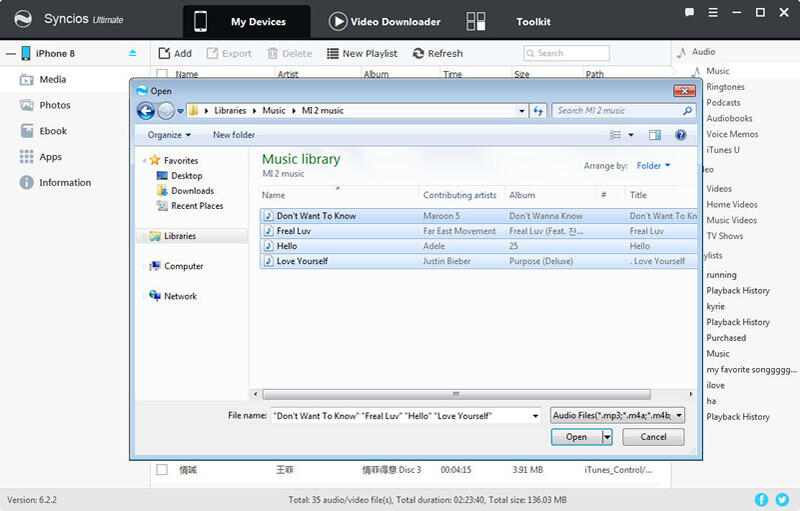This screenshot has width=800, height=511.
Task: Switch to the Video Downloader tab
Action: 385,21
